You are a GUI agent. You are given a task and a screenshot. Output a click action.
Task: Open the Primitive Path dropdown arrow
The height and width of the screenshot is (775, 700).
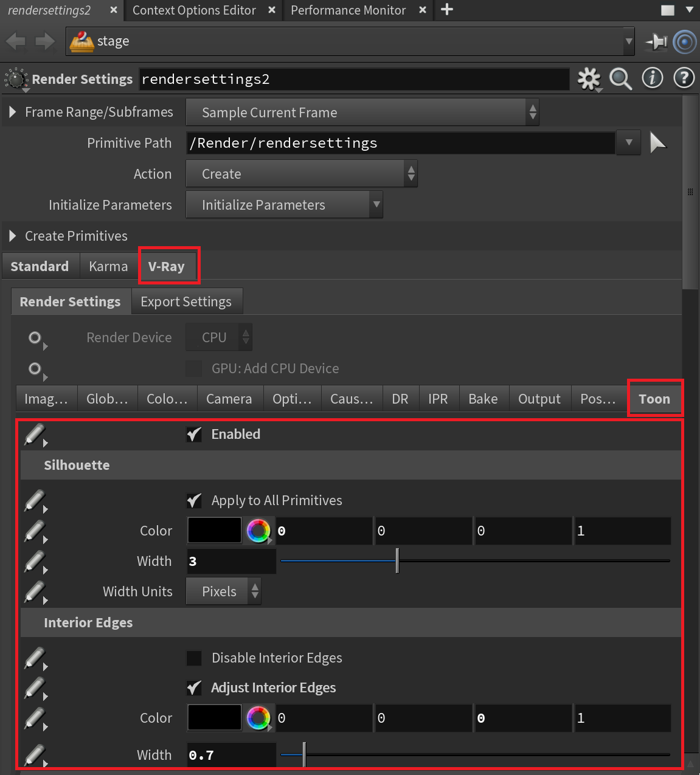(x=628, y=143)
